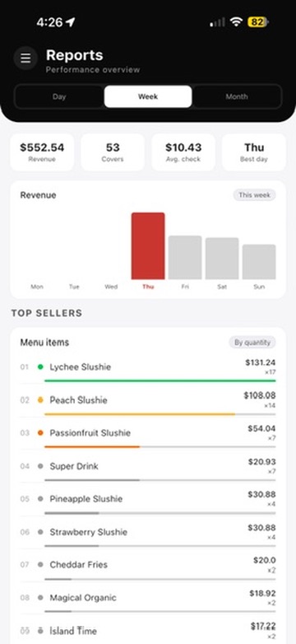
Task: Tap the $108.08 amount
Action: point(260,395)
